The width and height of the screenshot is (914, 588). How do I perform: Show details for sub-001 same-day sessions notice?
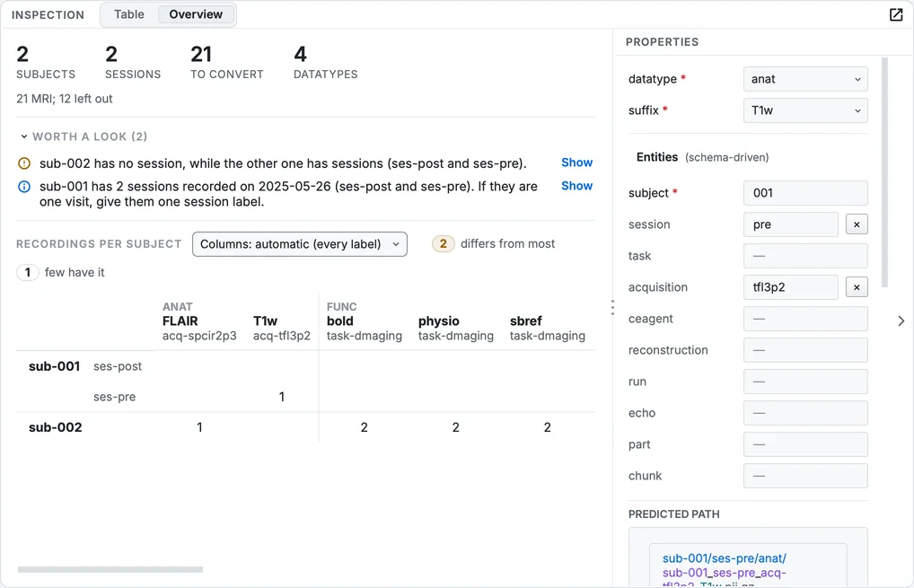pos(576,186)
